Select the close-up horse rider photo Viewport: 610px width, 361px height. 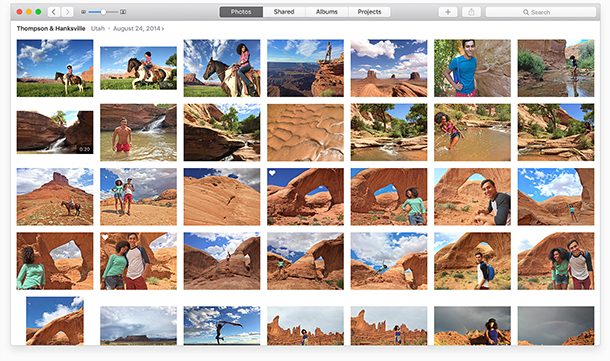[222, 68]
